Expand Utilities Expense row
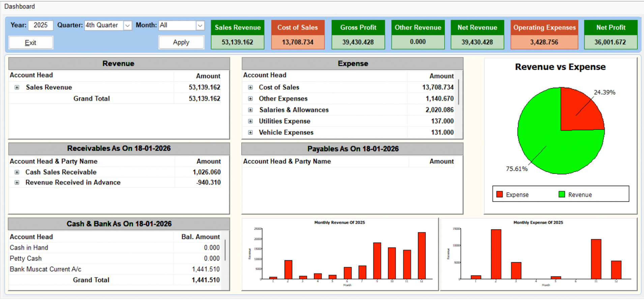 [250, 121]
